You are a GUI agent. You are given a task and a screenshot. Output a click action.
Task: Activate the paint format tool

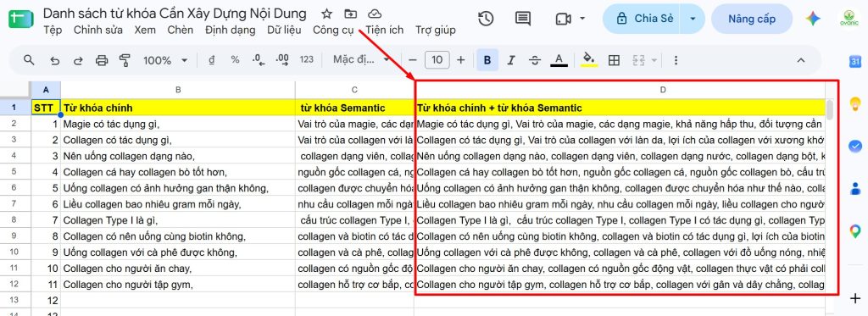(x=125, y=60)
